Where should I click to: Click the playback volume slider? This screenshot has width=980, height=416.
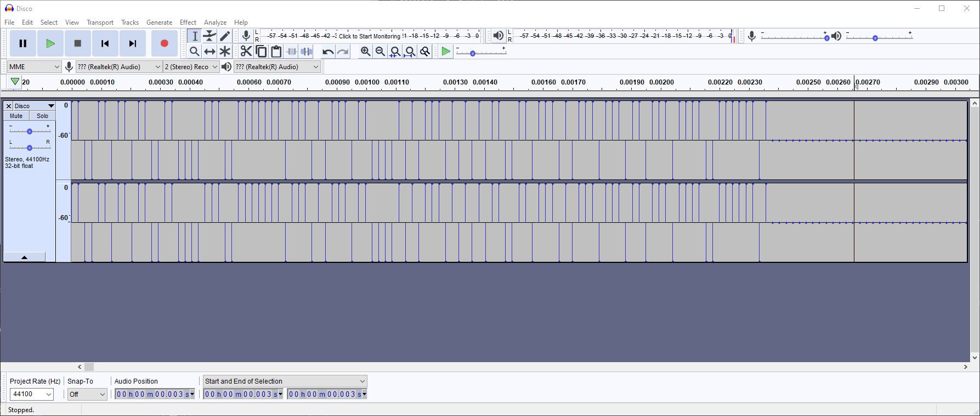(879, 37)
